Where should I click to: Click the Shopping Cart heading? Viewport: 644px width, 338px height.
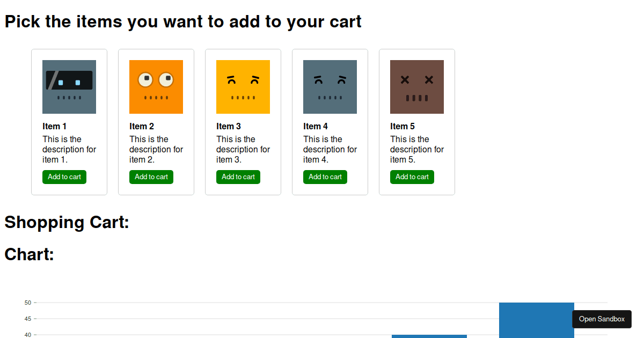[x=67, y=222]
